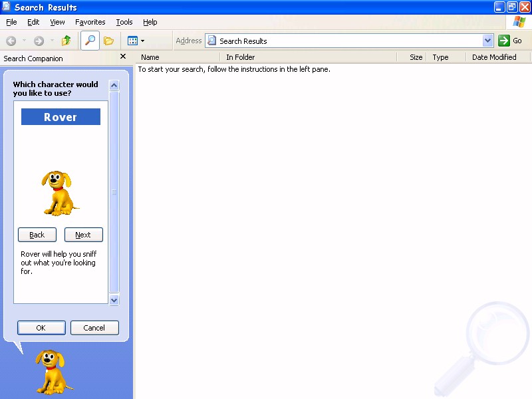Click the 'Rover will help you sniff' description

[x=59, y=263]
